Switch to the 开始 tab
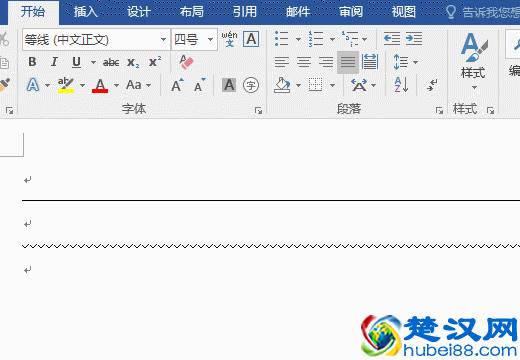 [33, 12]
